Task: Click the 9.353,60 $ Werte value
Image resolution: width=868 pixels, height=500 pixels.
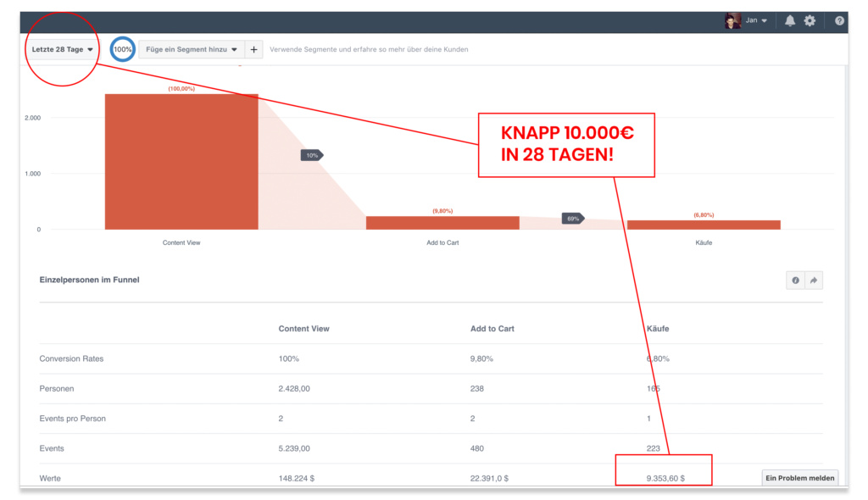Action: point(665,479)
